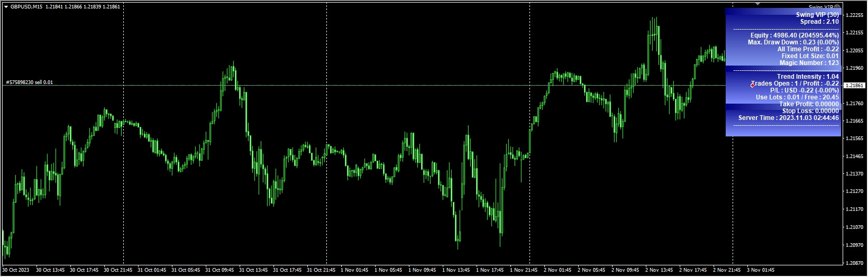The image size is (868, 277).
Task: Click the Stop Loss: 0.00000 line
Action: tap(810, 111)
